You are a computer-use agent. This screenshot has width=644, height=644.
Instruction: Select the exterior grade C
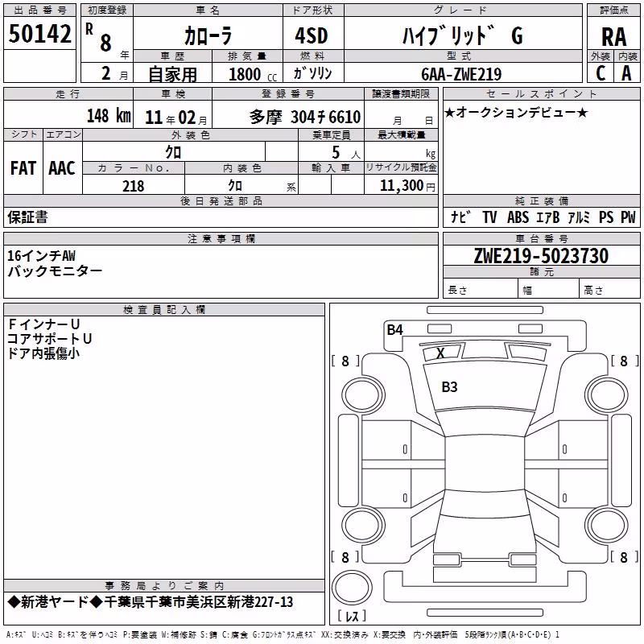click(x=600, y=73)
